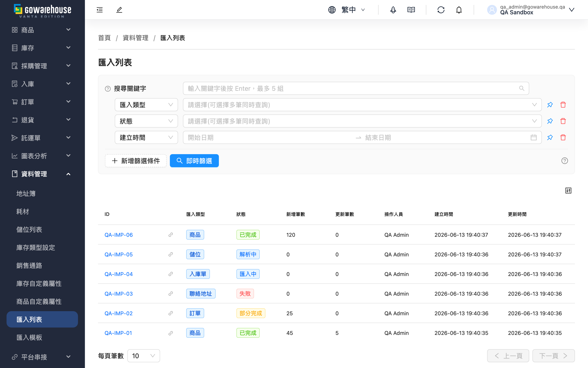Viewport: 588px width, 368px height.
Task: Pin the 建立時間 filter row
Action: [x=550, y=137]
